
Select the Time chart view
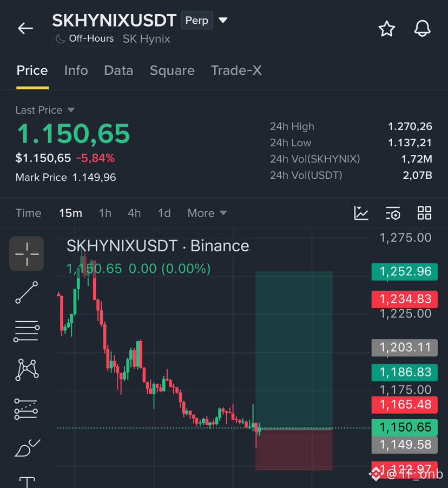[x=28, y=213]
